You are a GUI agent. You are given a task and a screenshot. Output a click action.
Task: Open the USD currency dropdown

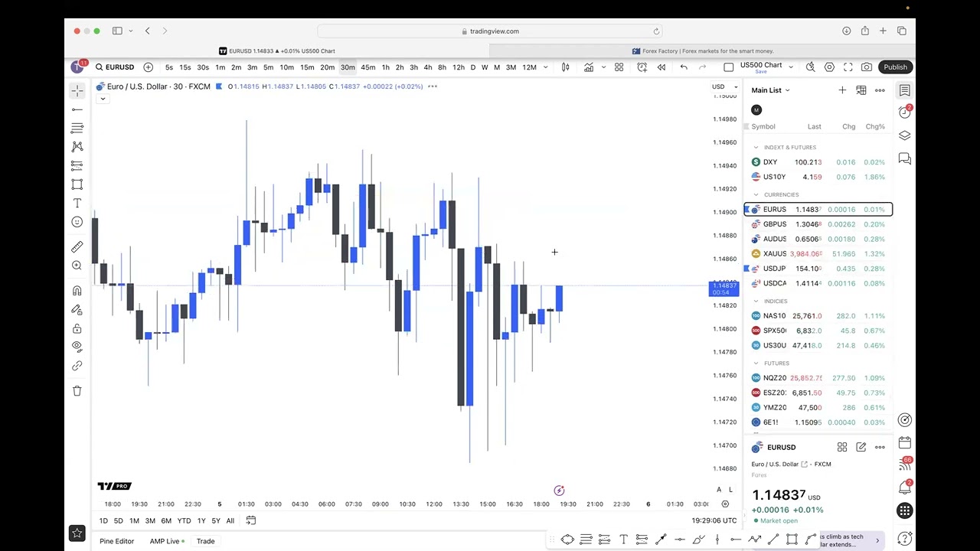point(724,86)
